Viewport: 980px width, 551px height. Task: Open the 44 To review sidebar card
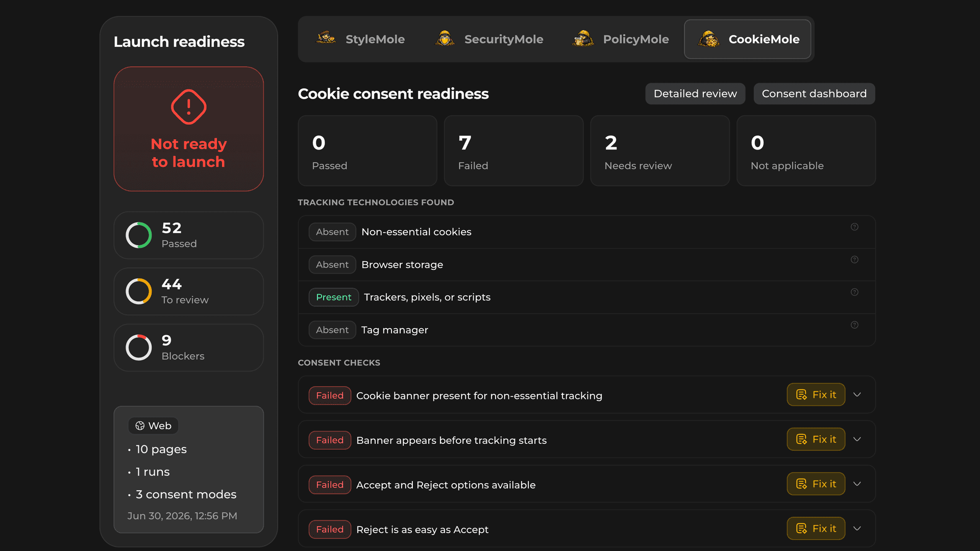point(189,291)
